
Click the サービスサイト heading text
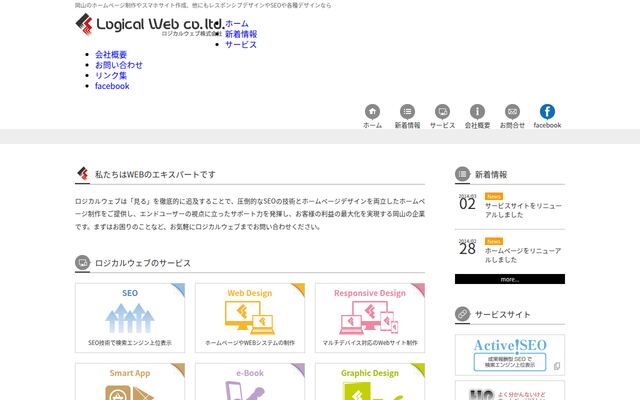502,314
